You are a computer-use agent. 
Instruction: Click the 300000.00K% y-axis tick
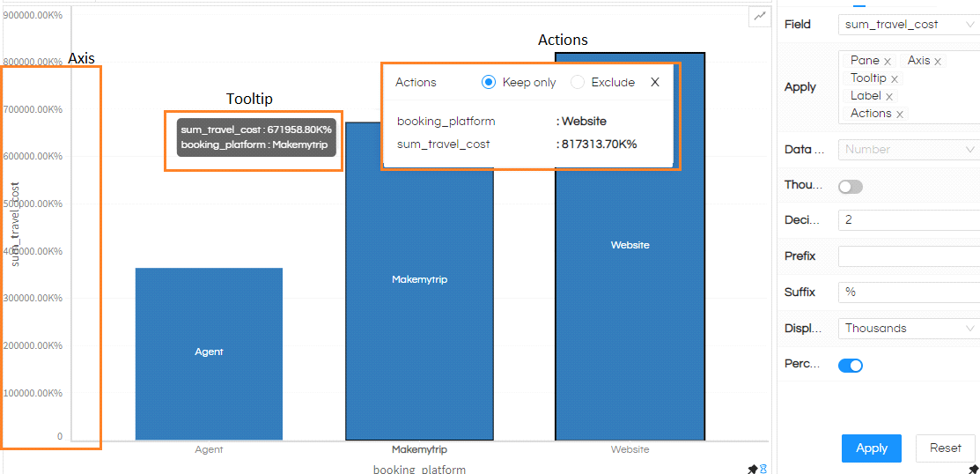(33, 299)
